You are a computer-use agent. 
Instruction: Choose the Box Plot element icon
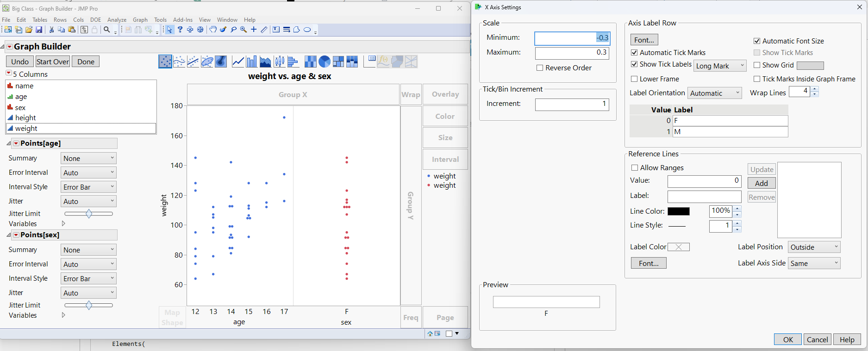click(280, 62)
